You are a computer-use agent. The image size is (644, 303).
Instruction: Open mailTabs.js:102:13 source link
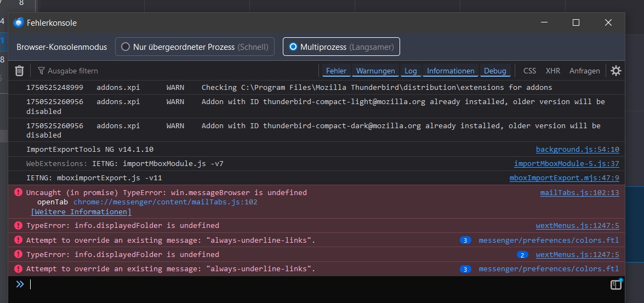579,192
